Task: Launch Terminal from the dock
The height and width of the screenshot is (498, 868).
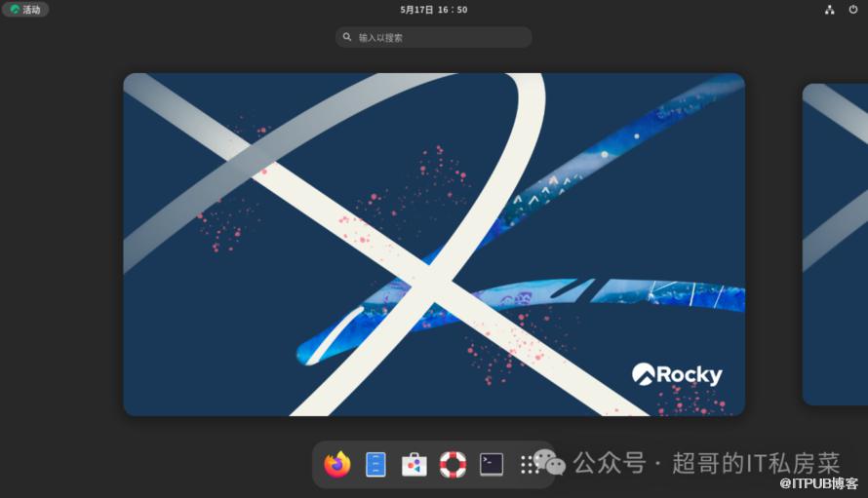Action: (492, 465)
